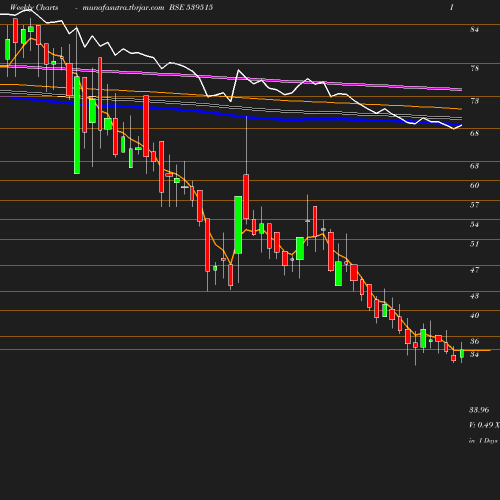Click the "Weekly Charts" title text
This screenshot has height=500, width=500.
(x=34, y=7)
